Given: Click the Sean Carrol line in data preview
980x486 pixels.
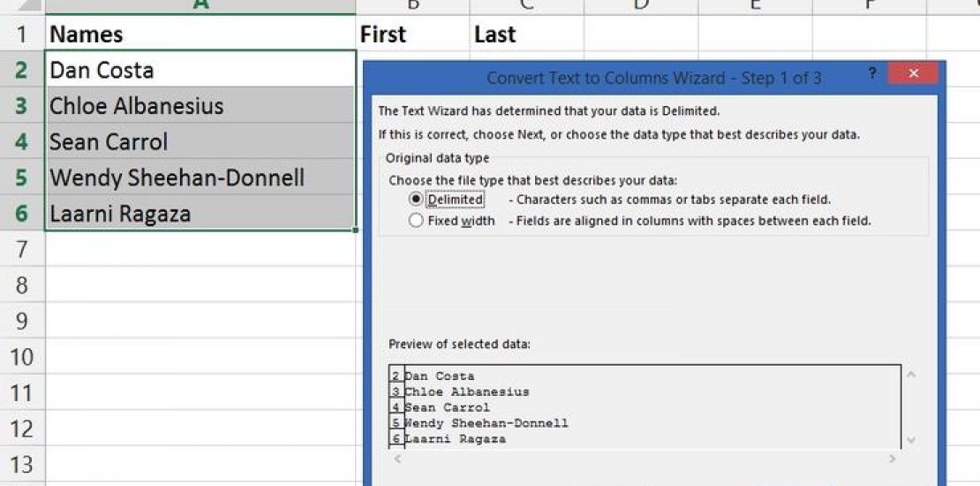Looking at the screenshot, I should pos(447,407).
